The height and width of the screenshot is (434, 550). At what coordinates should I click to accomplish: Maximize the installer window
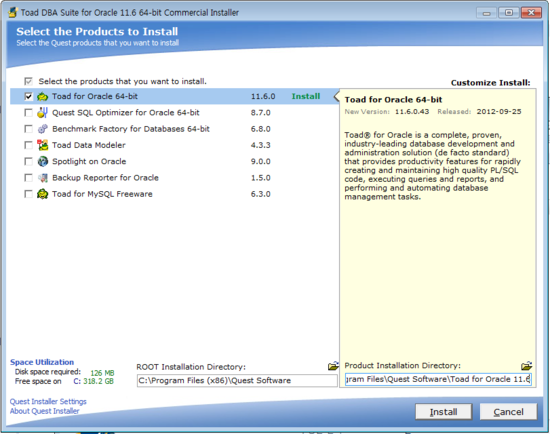point(509,13)
